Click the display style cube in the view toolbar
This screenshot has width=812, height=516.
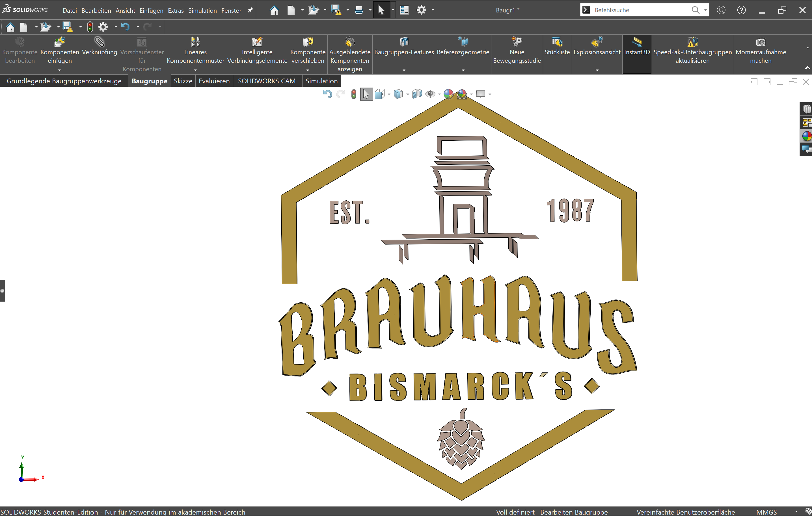(398, 94)
